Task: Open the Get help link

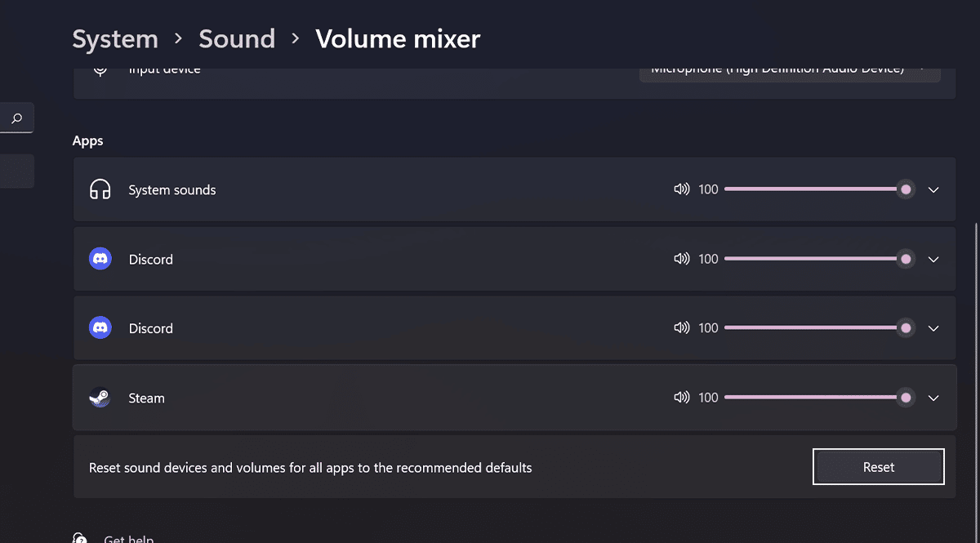Action: pos(128,539)
